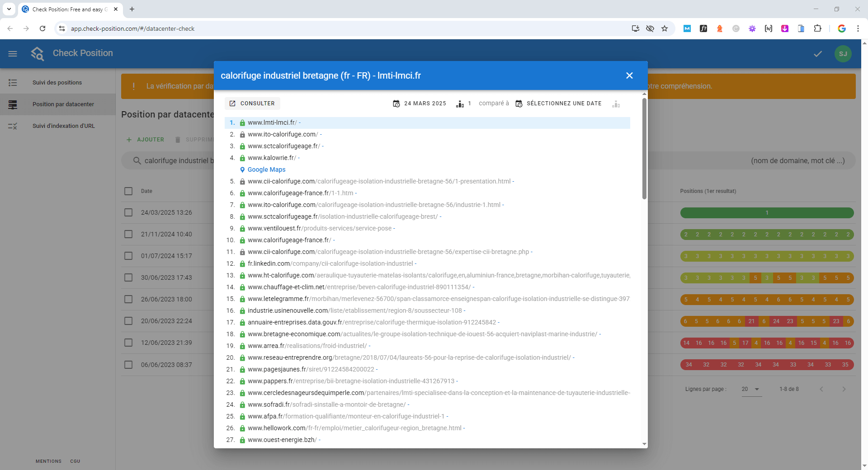This screenshot has width=868, height=470.
Task: Go back in browser history
Action: 10,28
